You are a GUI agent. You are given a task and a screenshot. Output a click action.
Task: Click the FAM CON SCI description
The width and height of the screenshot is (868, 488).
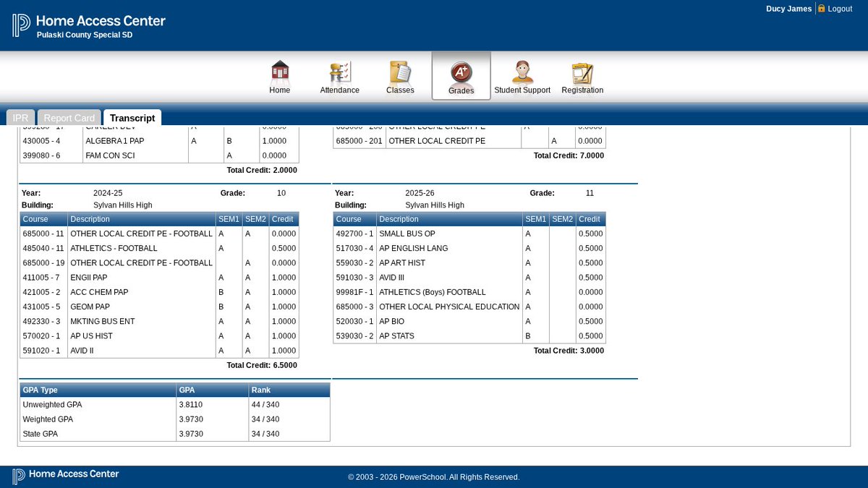(x=110, y=155)
